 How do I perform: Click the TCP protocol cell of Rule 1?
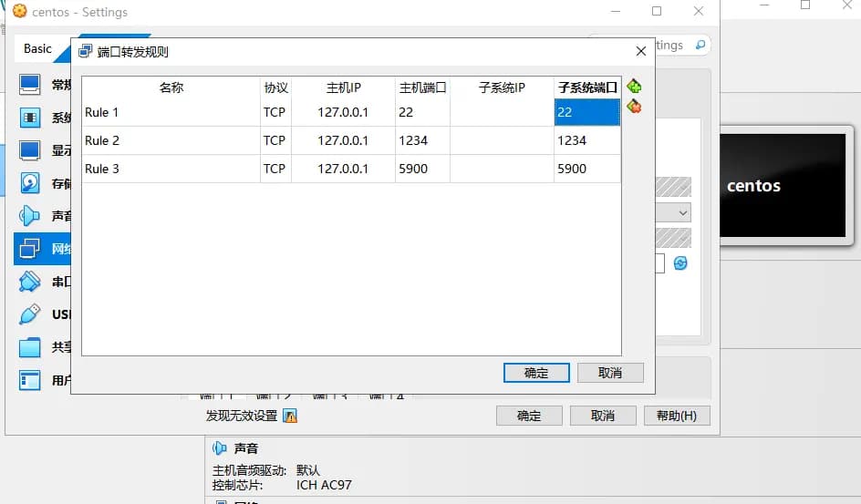click(x=275, y=112)
